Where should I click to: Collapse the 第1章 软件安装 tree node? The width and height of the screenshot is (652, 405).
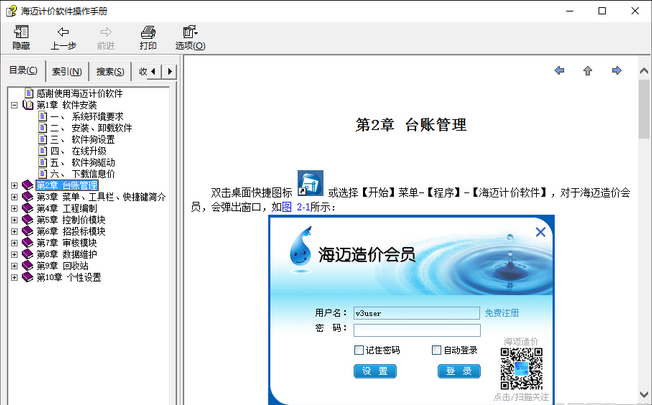13,105
